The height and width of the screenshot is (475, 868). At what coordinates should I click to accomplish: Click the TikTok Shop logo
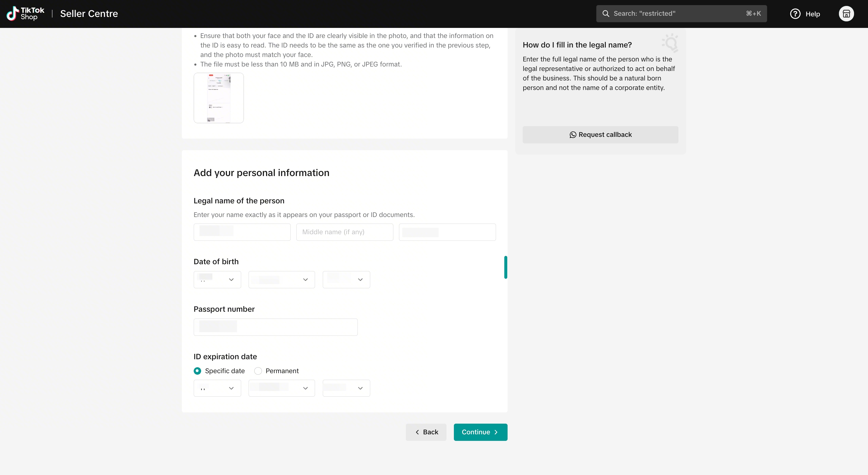[25, 13]
